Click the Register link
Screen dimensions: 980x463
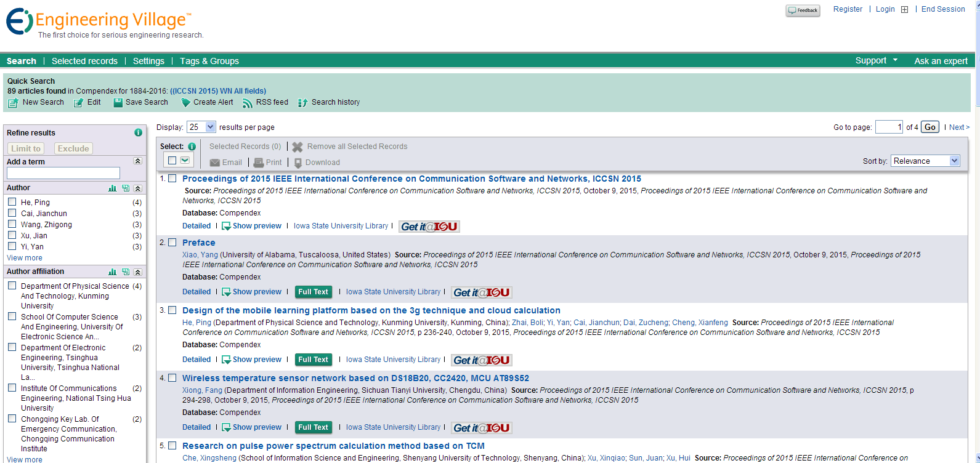(848, 9)
